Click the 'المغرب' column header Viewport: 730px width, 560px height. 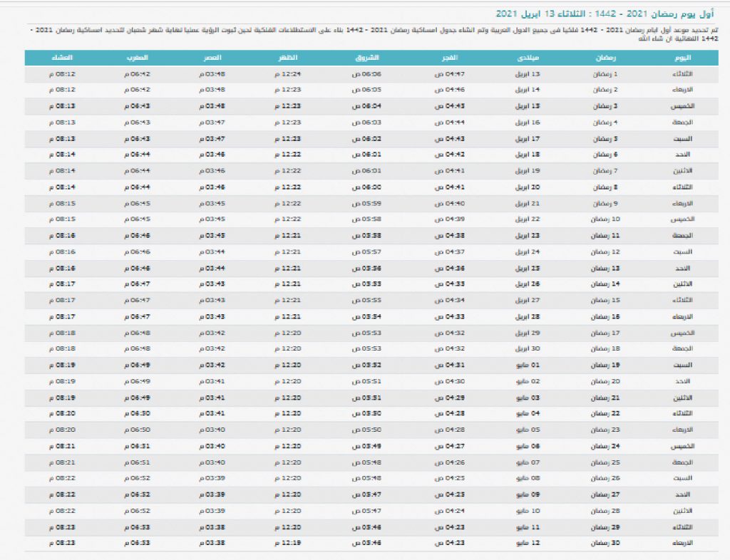pos(138,58)
